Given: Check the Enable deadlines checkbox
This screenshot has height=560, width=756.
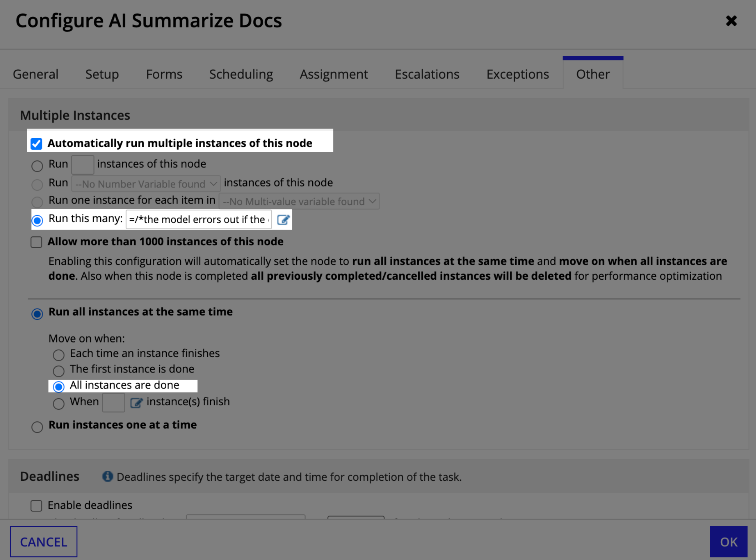Looking at the screenshot, I should pyautogui.click(x=36, y=506).
